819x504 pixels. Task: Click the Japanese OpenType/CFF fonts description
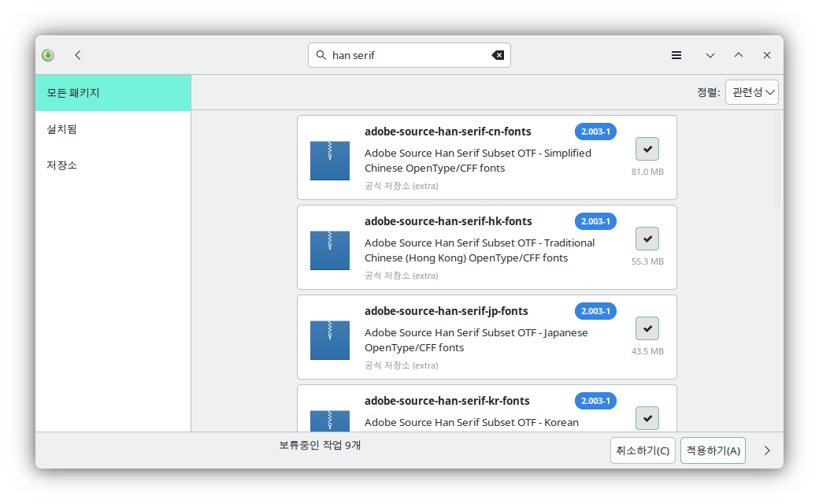pos(476,340)
